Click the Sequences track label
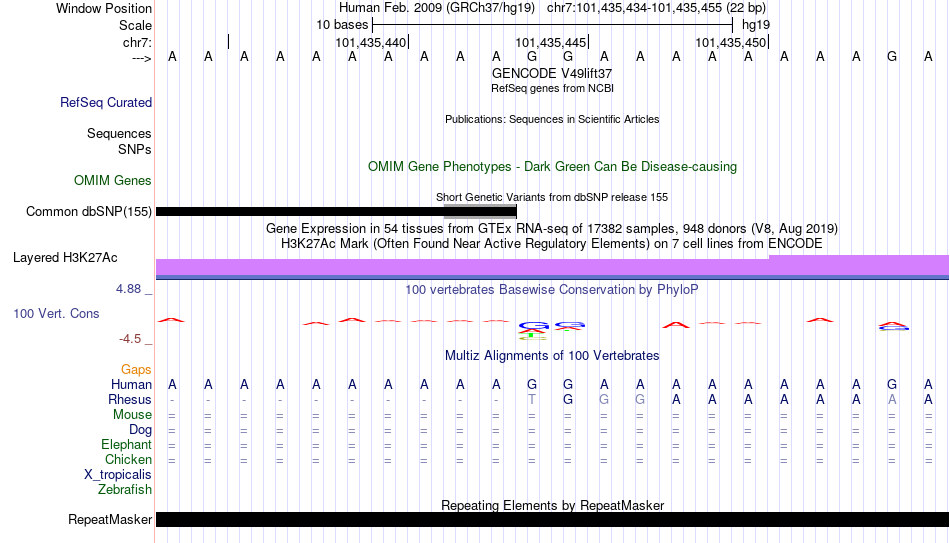Screen dimensions: 950x543 (119, 133)
